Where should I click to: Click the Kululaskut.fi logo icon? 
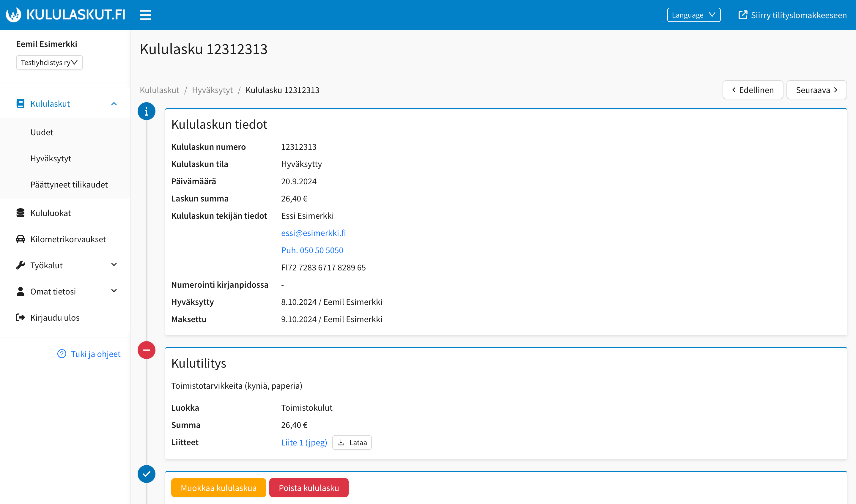click(14, 15)
